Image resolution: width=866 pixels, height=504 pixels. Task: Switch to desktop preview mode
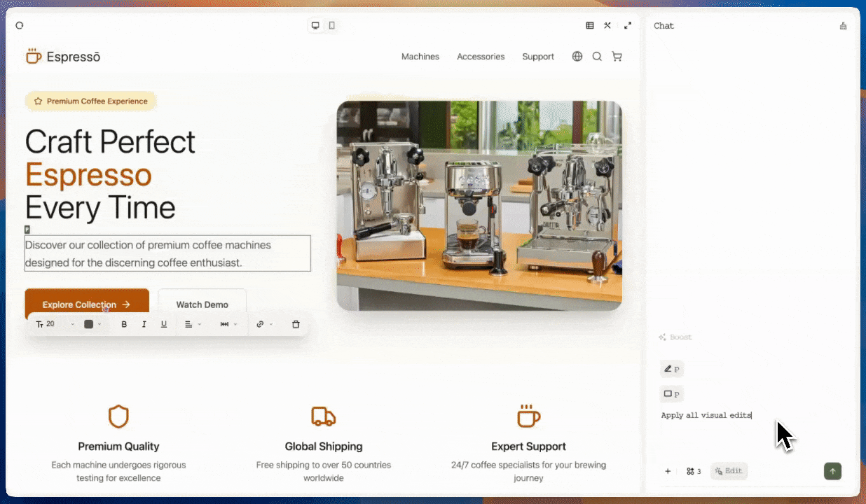pos(315,25)
